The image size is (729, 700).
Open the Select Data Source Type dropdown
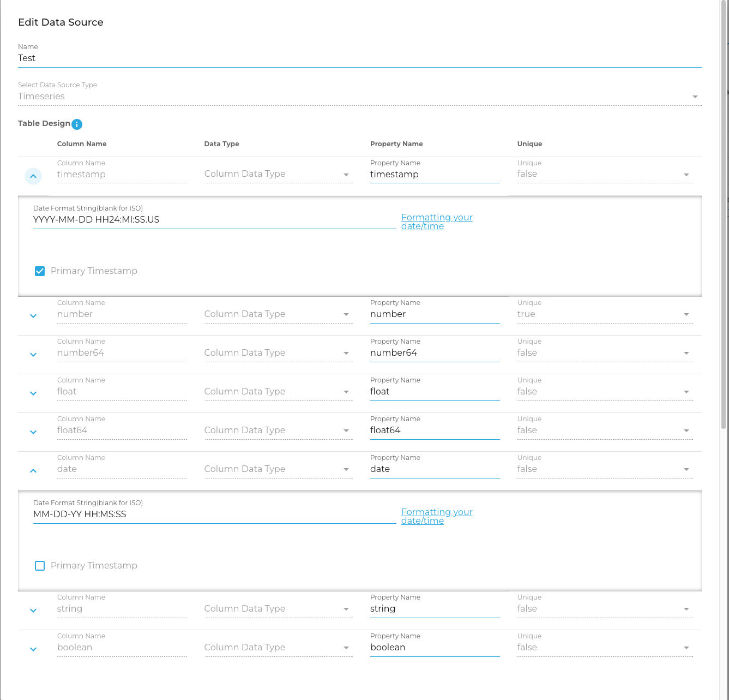tap(359, 97)
